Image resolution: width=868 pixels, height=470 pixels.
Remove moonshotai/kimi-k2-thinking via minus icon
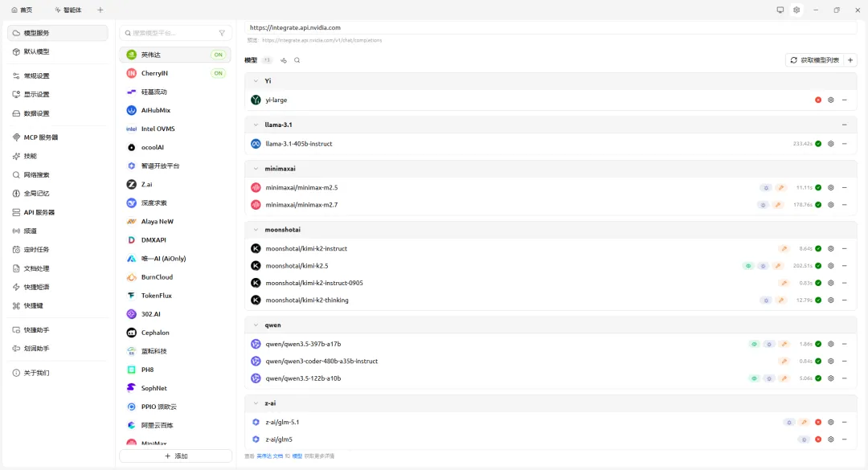tap(845, 300)
